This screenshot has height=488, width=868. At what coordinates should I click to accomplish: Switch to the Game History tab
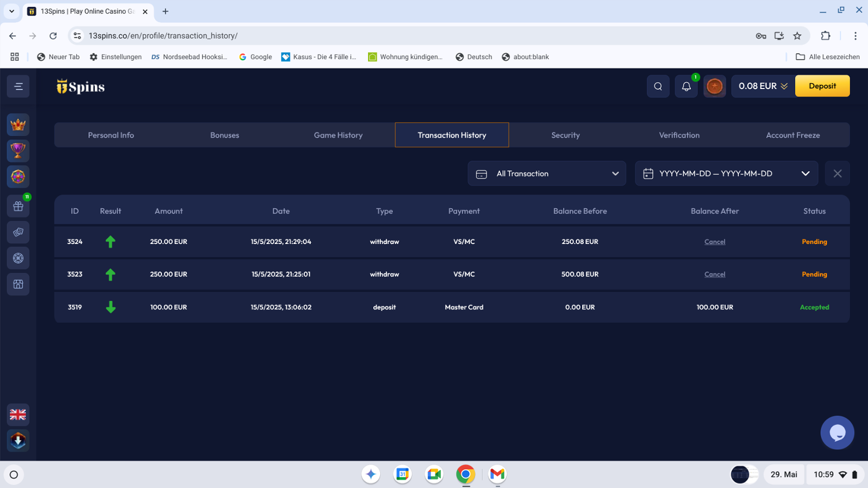pyautogui.click(x=338, y=135)
